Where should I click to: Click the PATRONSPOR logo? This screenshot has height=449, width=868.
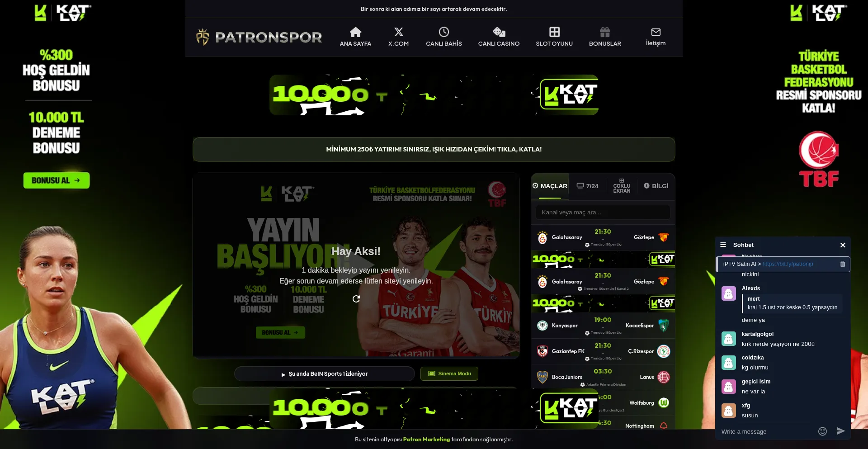259,37
